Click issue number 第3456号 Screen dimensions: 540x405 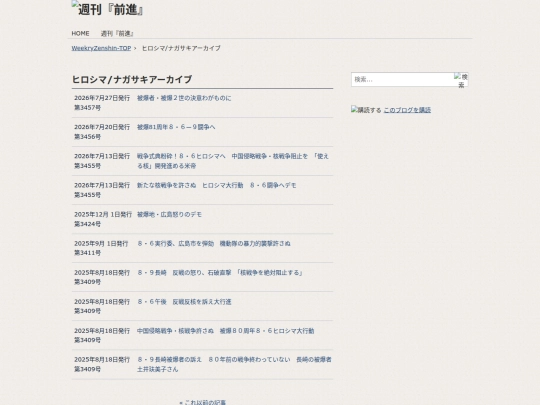pyautogui.click(x=87, y=137)
